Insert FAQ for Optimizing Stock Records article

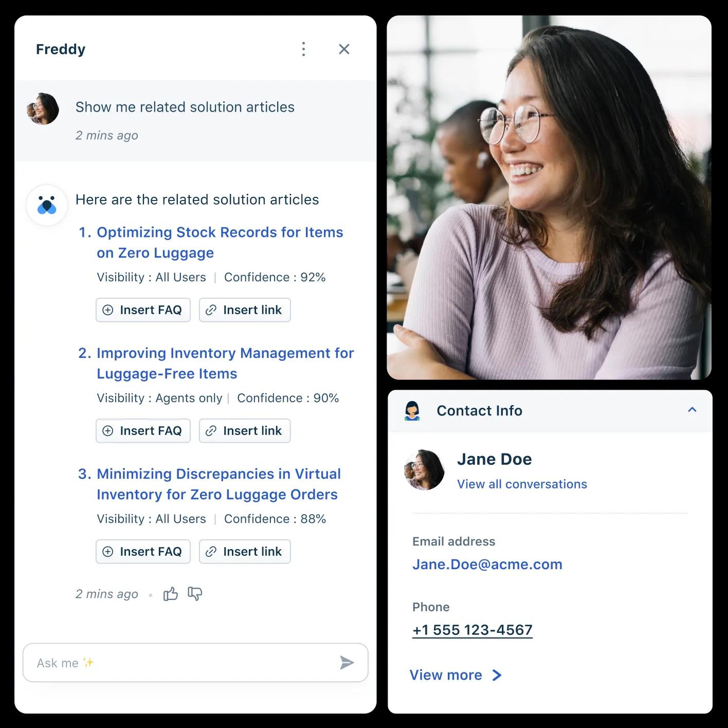pyautogui.click(x=143, y=310)
